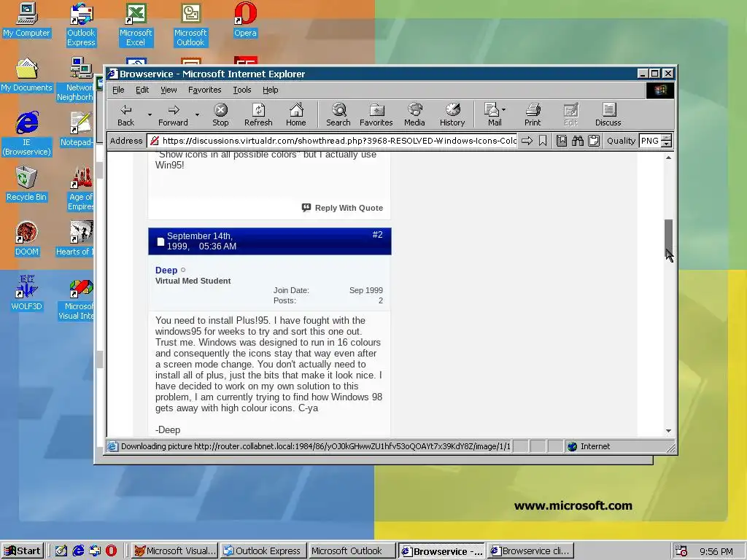Launch Opera from the quick launch bar
This screenshot has width=747, height=560.
tap(111, 551)
